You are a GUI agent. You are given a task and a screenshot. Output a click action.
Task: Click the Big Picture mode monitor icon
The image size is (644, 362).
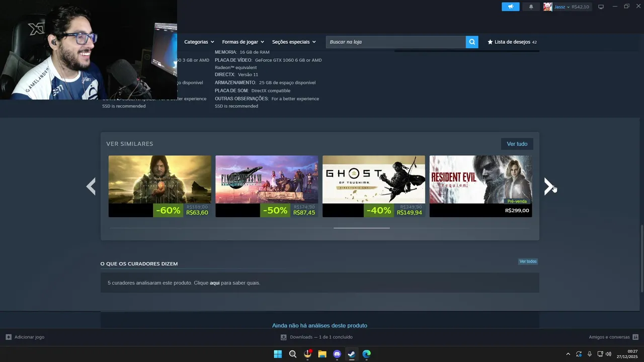[601, 7]
